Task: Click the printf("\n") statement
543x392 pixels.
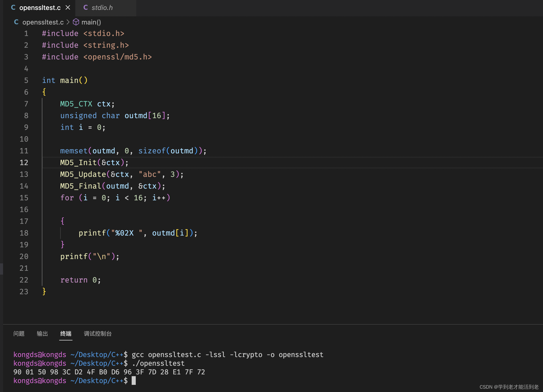Action: coord(90,256)
